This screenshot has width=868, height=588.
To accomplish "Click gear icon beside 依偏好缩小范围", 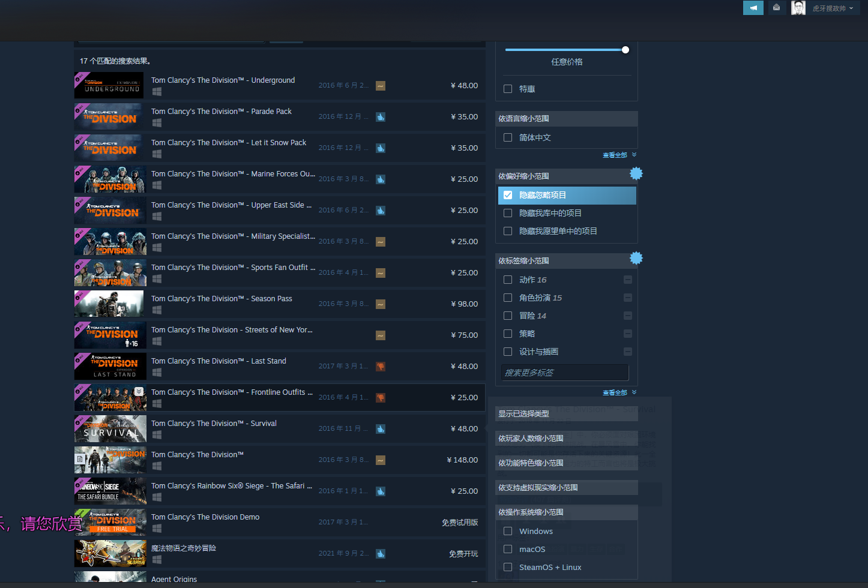I will pyautogui.click(x=636, y=173).
